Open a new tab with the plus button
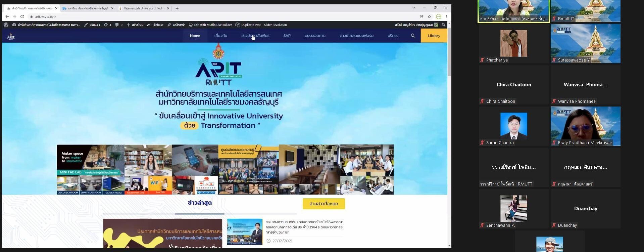Image resolution: width=644 pixels, height=252 pixels. (177, 8)
